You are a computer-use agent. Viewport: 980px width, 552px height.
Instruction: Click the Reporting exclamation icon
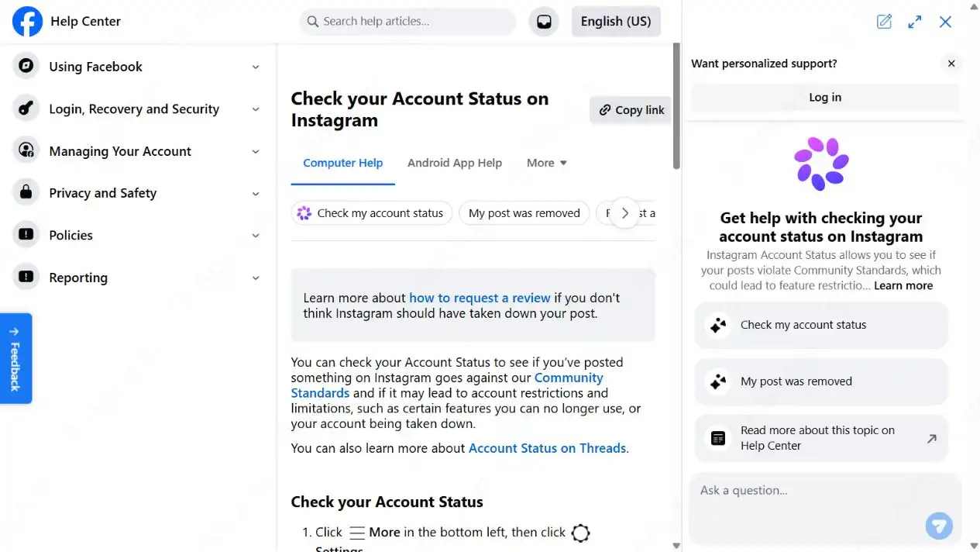click(26, 277)
